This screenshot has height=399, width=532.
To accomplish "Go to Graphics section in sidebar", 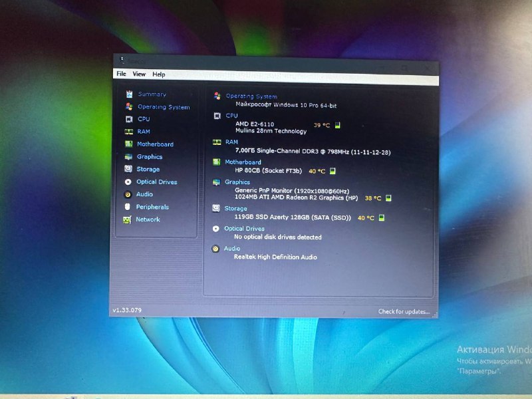I will [150, 157].
